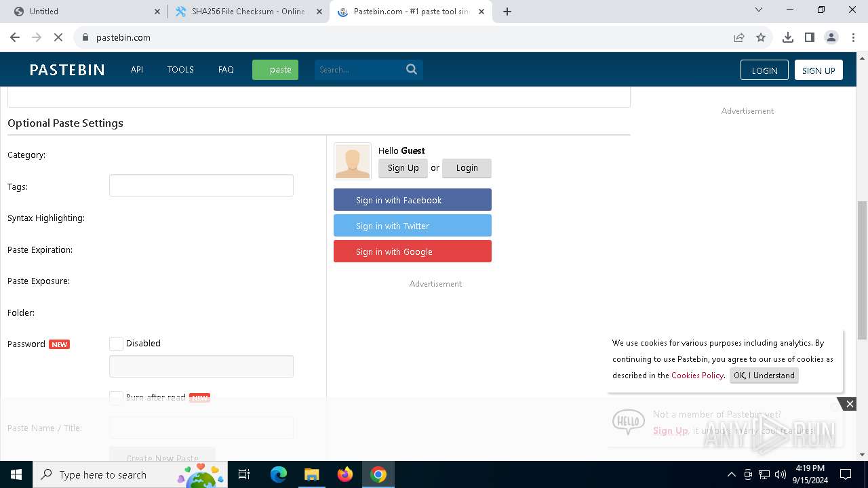Click the password input field
The width and height of the screenshot is (868, 488).
coord(201,367)
